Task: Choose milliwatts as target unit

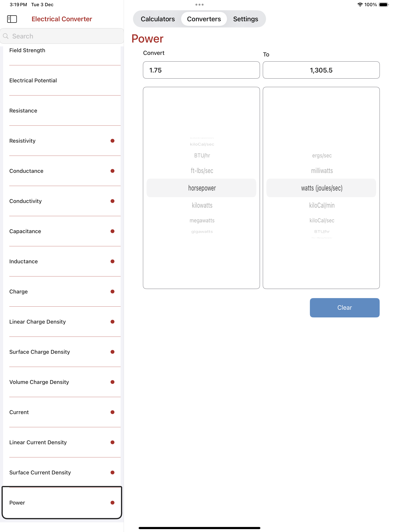Action: click(x=322, y=171)
